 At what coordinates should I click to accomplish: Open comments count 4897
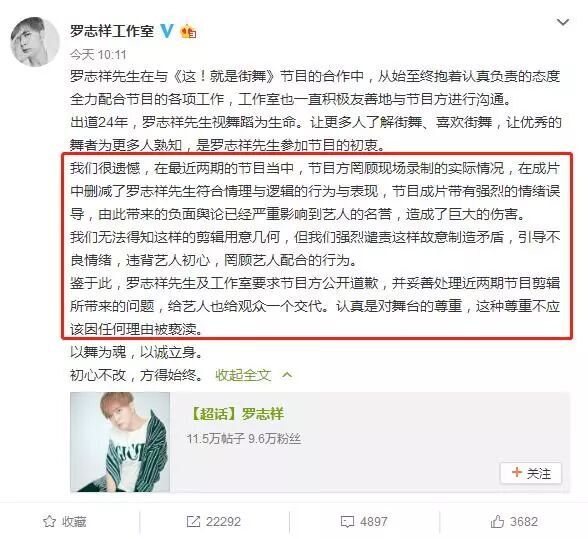[x=373, y=521]
